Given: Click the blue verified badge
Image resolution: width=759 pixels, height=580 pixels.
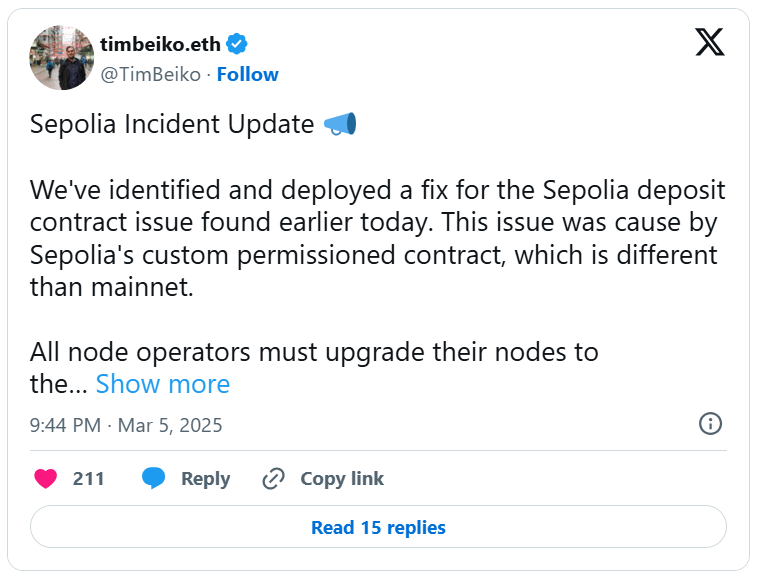Looking at the screenshot, I should pyautogui.click(x=238, y=44).
